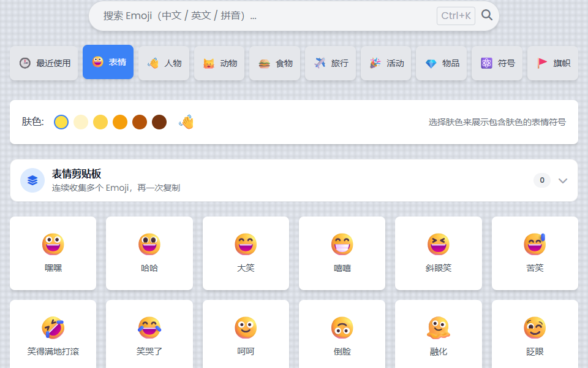The image size is (588, 368).
Task: Select the 表情 category tab
Action: tap(108, 62)
